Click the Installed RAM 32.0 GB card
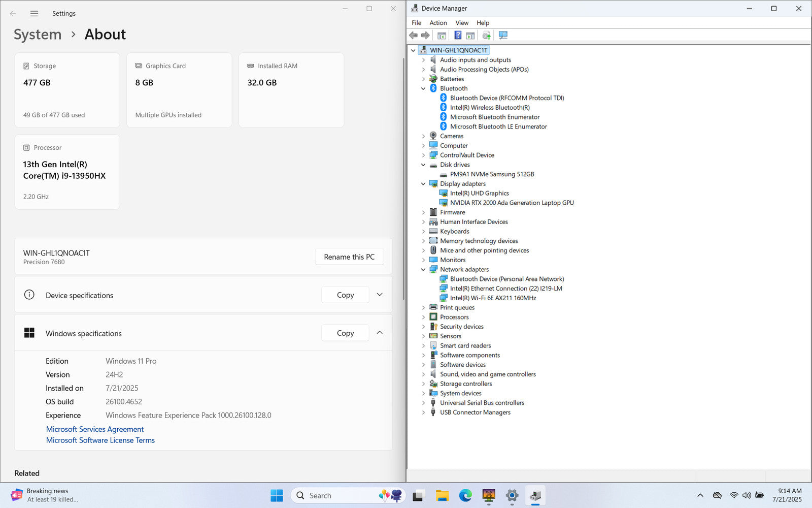Screen dimensions: 812x508 pos(291,90)
